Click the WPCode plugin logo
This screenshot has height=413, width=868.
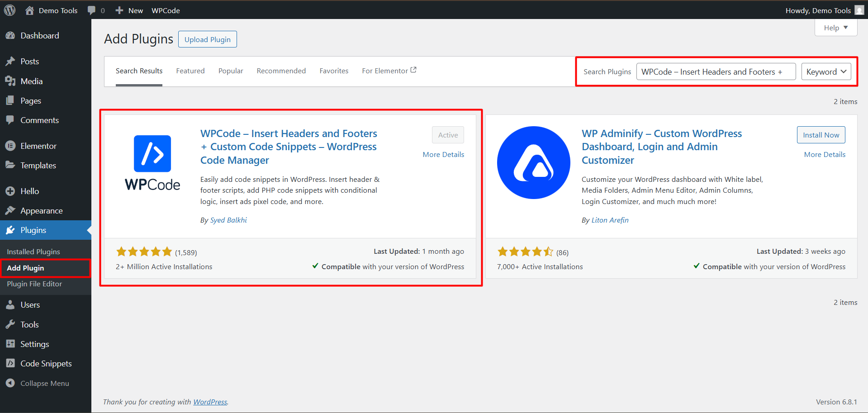[152, 163]
